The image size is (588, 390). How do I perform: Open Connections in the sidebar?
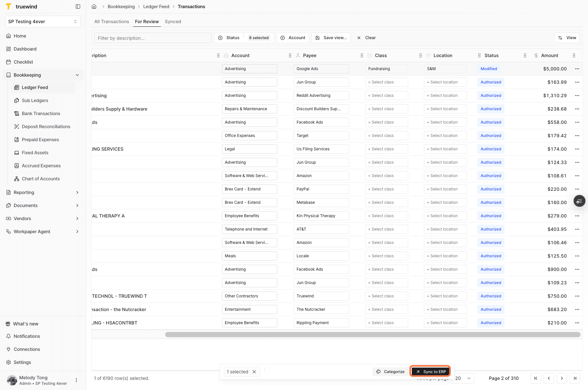(x=43, y=349)
